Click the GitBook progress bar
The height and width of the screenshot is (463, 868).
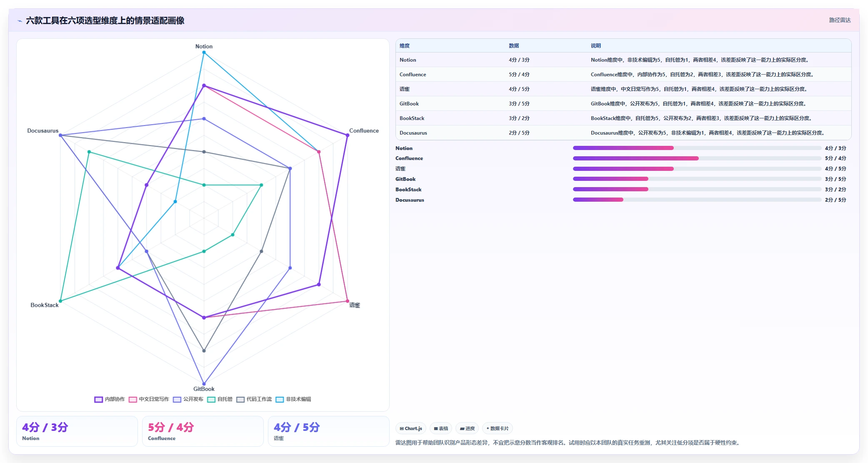(x=697, y=179)
